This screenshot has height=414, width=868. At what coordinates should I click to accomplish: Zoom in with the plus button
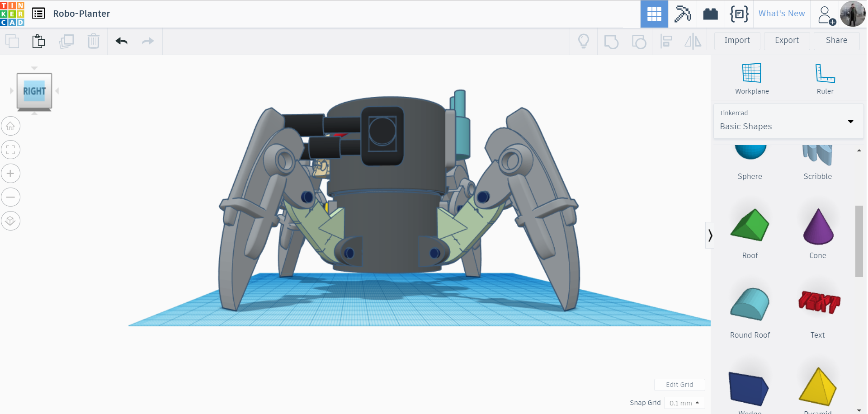click(x=10, y=174)
